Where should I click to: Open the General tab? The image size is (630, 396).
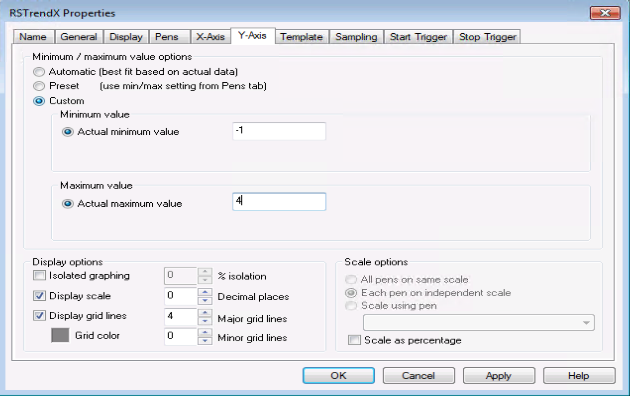point(79,37)
